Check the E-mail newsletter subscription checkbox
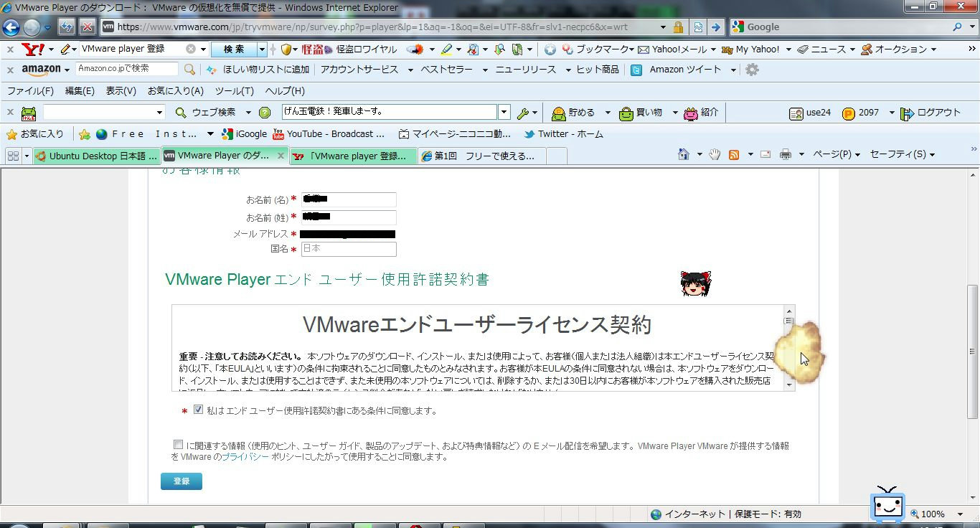Image resolution: width=980 pixels, height=528 pixels. tap(178, 445)
